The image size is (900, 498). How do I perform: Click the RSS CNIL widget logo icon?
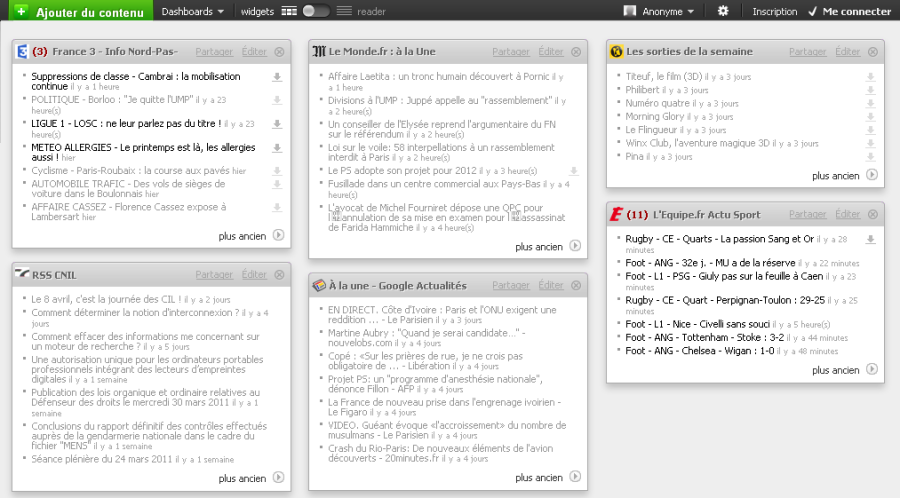click(x=22, y=274)
